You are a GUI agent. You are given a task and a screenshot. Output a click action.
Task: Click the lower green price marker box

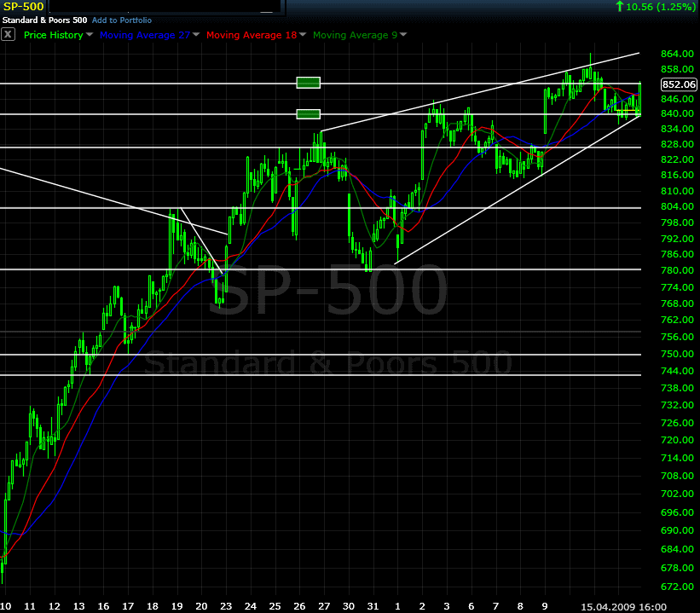[x=309, y=114]
